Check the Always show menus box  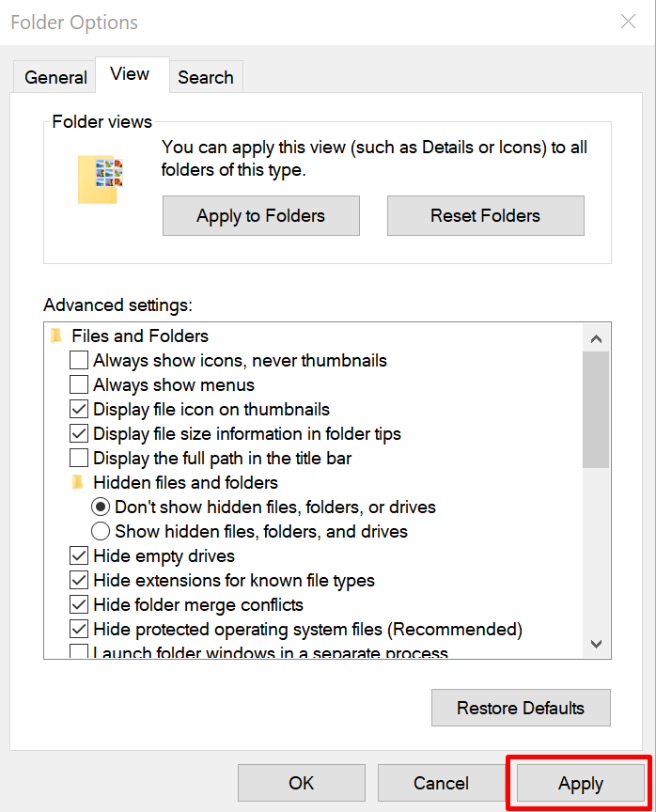(80, 385)
